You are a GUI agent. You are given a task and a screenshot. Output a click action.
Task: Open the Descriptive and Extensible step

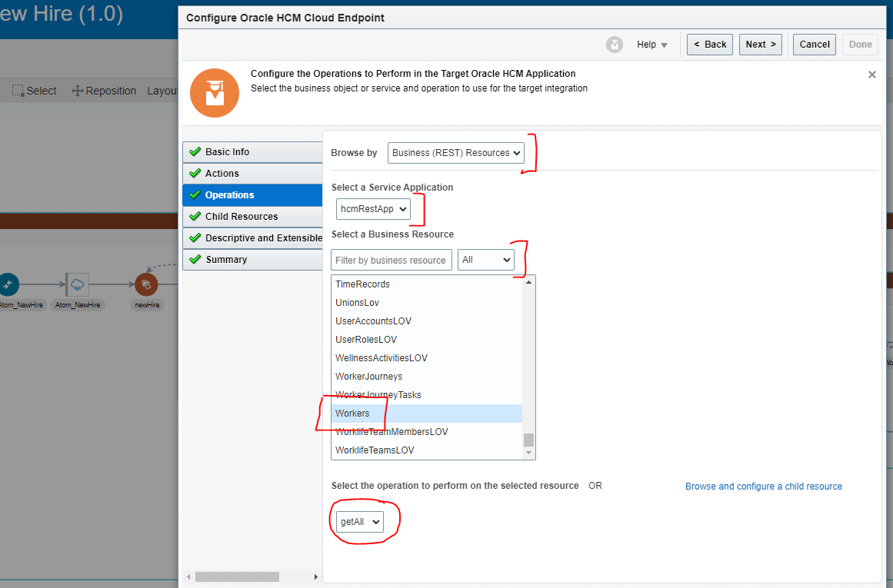252,238
